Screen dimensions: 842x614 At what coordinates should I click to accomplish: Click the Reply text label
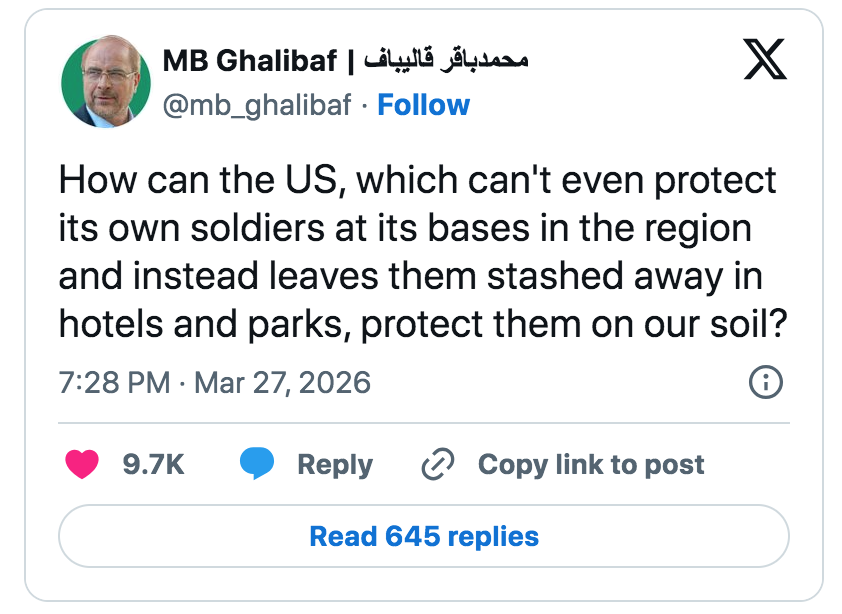click(x=334, y=464)
